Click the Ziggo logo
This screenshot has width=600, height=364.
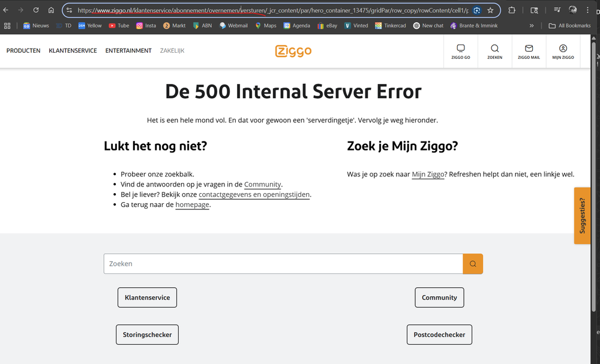(293, 51)
